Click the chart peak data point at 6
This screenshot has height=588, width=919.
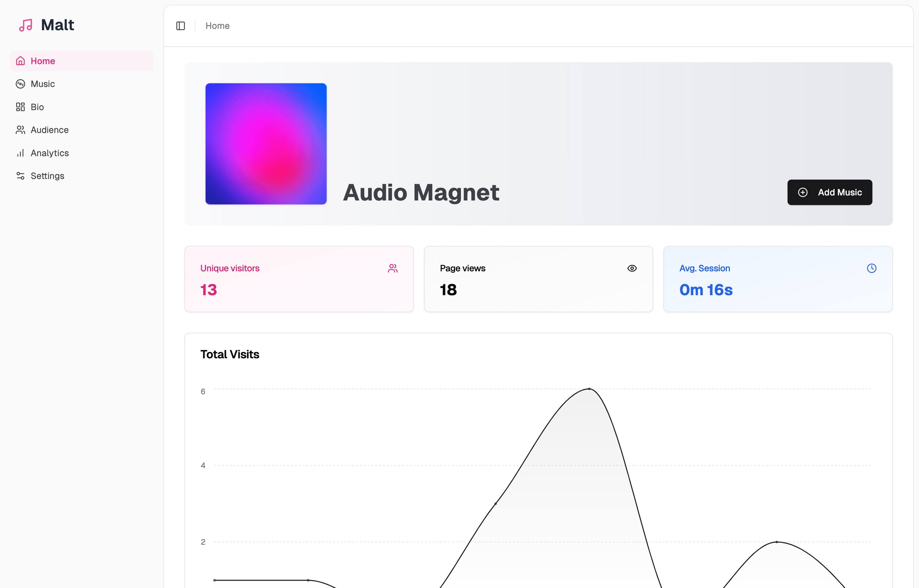589,389
